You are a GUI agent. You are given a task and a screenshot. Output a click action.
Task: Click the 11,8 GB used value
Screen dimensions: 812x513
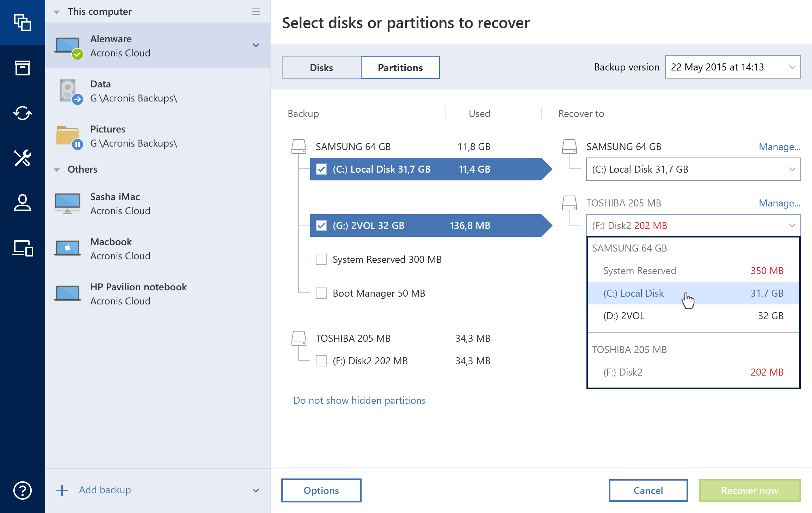point(474,147)
